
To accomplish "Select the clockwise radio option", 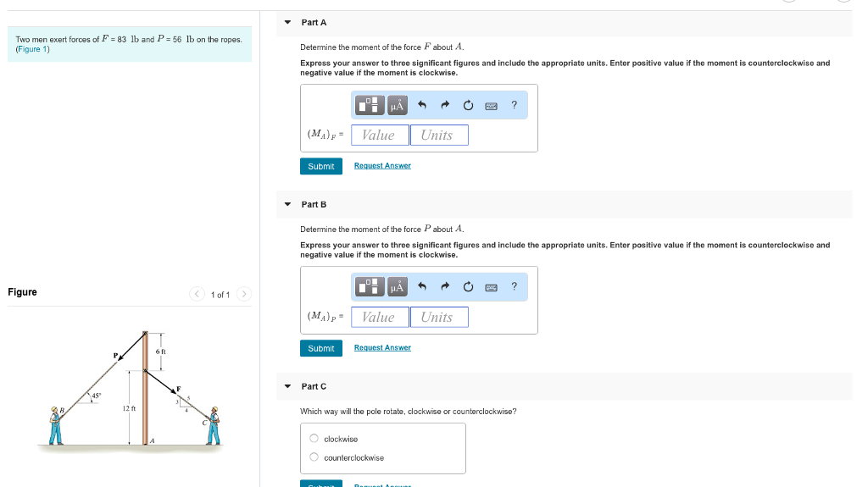I will coord(314,439).
